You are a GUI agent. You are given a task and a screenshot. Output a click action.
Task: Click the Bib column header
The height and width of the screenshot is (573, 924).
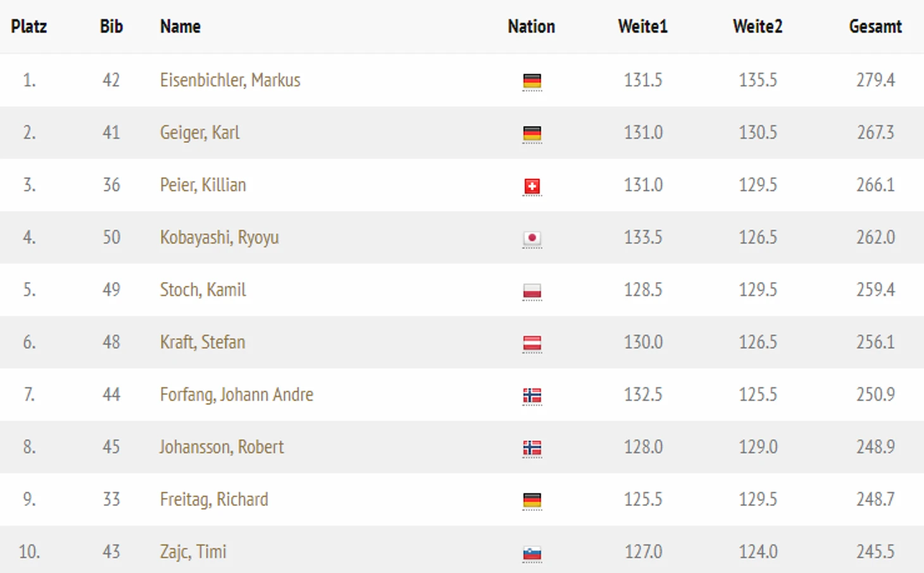(x=111, y=27)
